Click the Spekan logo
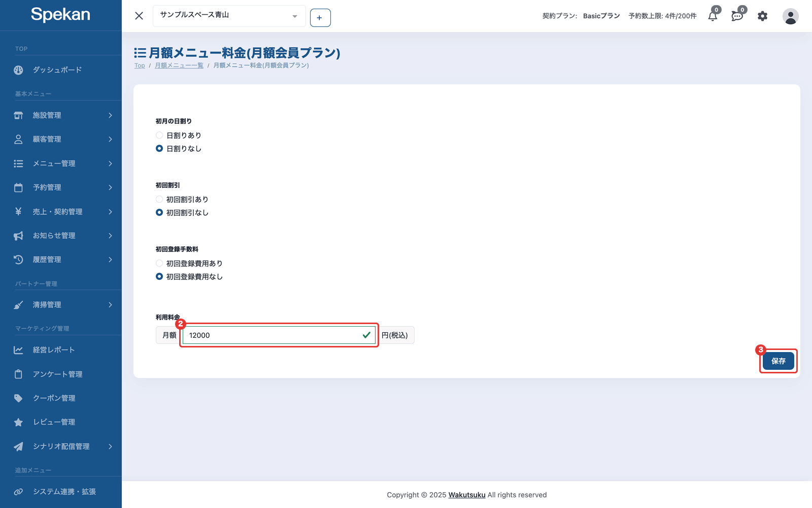Image resolution: width=812 pixels, height=508 pixels. pos(60,15)
